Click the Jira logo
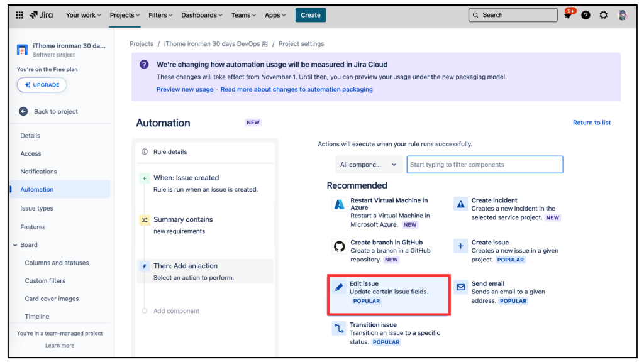The height and width of the screenshot is (362, 644). click(41, 15)
